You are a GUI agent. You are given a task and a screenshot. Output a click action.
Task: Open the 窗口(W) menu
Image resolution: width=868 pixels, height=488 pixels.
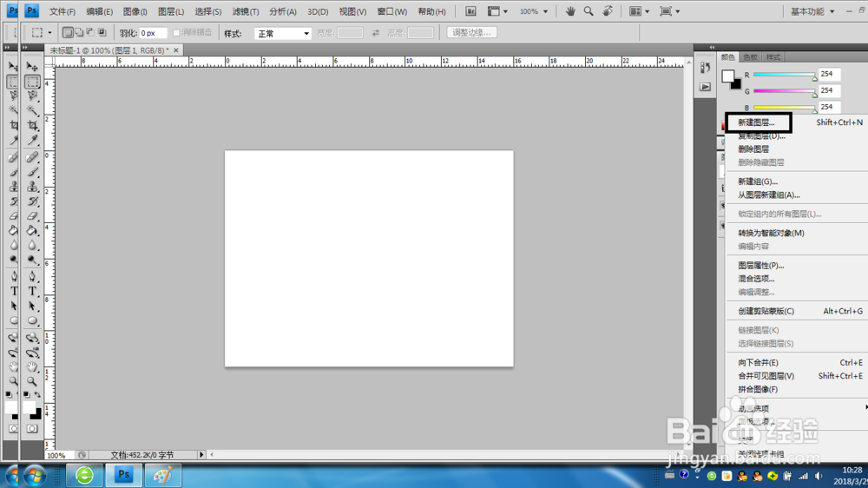pyautogui.click(x=392, y=11)
